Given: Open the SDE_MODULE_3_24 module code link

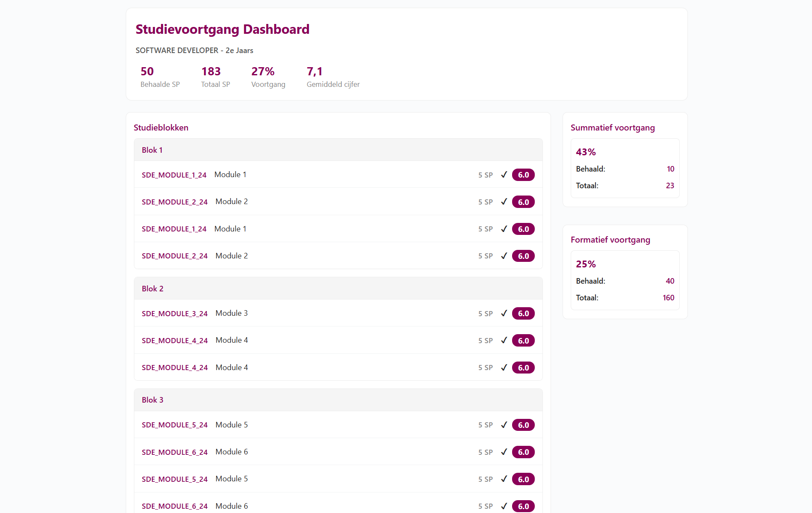Looking at the screenshot, I should [x=175, y=314].
